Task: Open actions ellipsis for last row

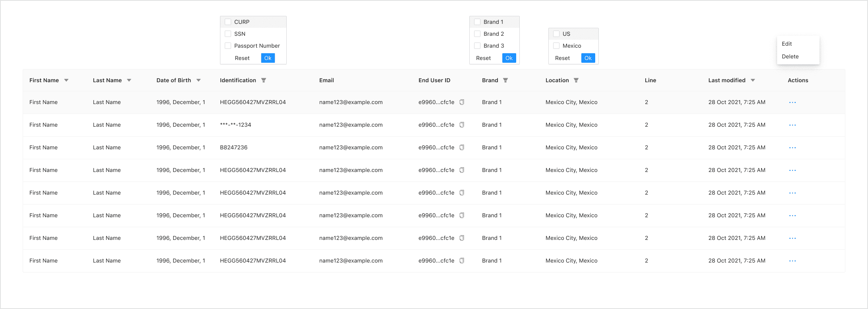Action: [x=793, y=261]
